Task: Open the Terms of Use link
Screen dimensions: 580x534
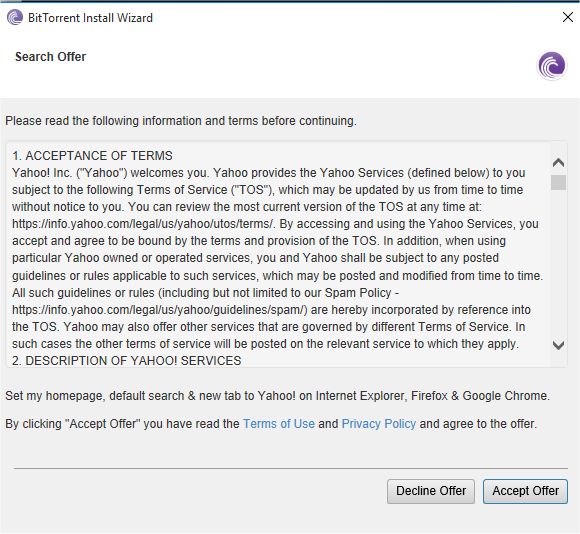Action: tap(279, 424)
